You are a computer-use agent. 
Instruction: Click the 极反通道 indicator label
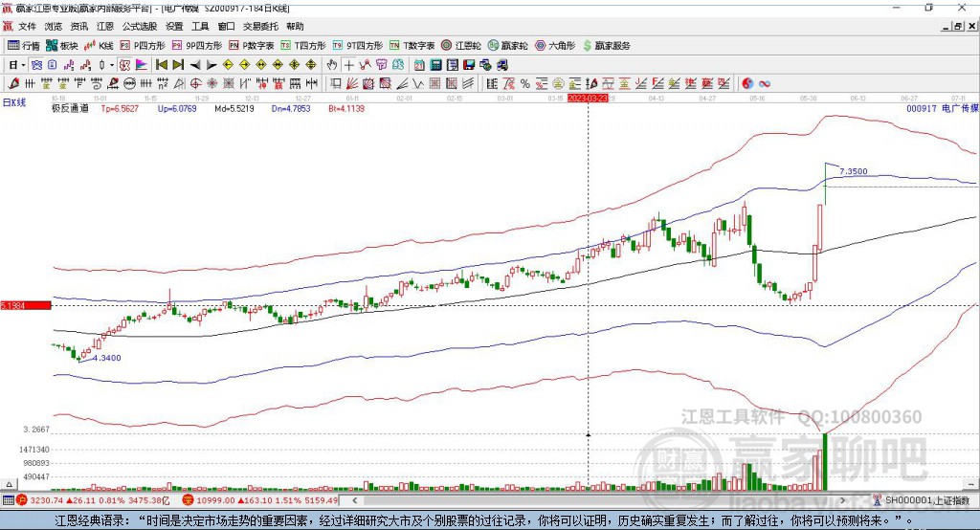coord(70,108)
